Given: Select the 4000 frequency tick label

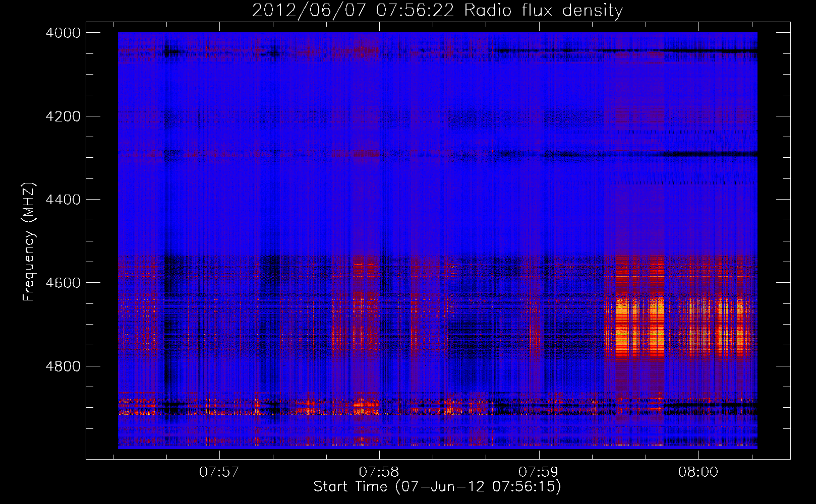Looking at the screenshot, I should point(63,33).
